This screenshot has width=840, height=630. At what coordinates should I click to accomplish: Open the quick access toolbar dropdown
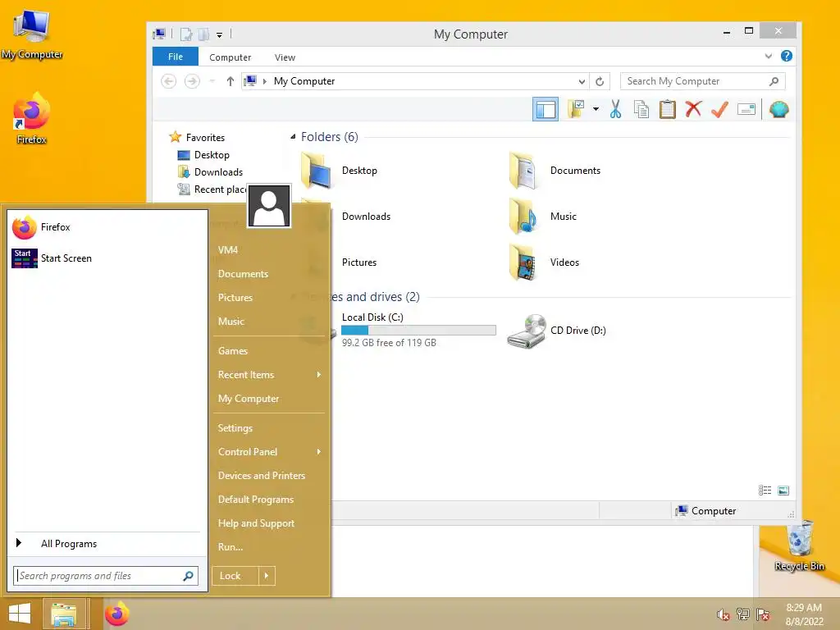point(219,34)
